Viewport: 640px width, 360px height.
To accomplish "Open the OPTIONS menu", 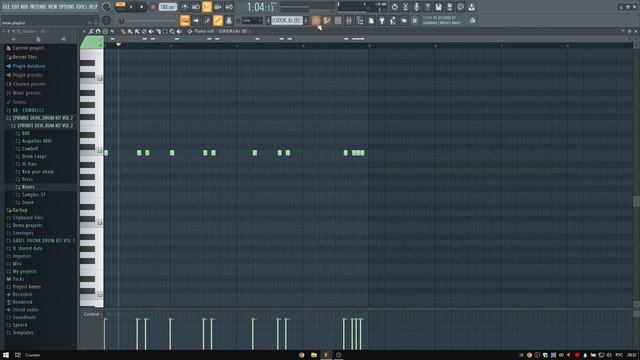I will point(67,7).
